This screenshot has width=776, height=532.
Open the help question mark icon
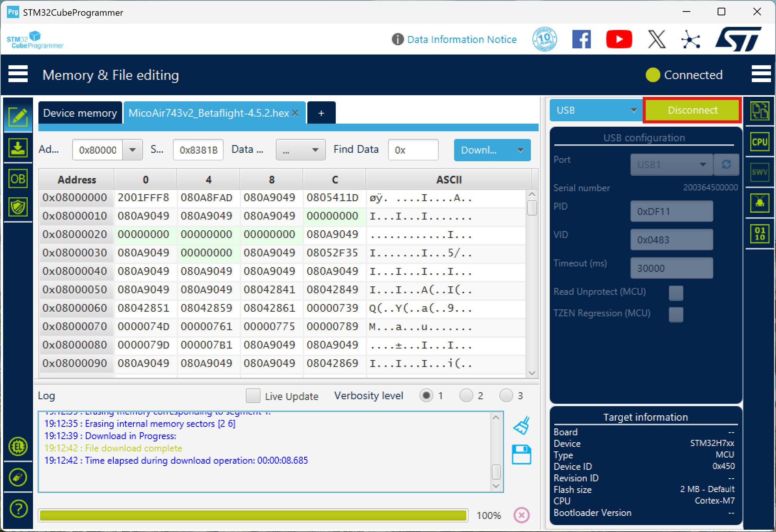click(x=18, y=509)
